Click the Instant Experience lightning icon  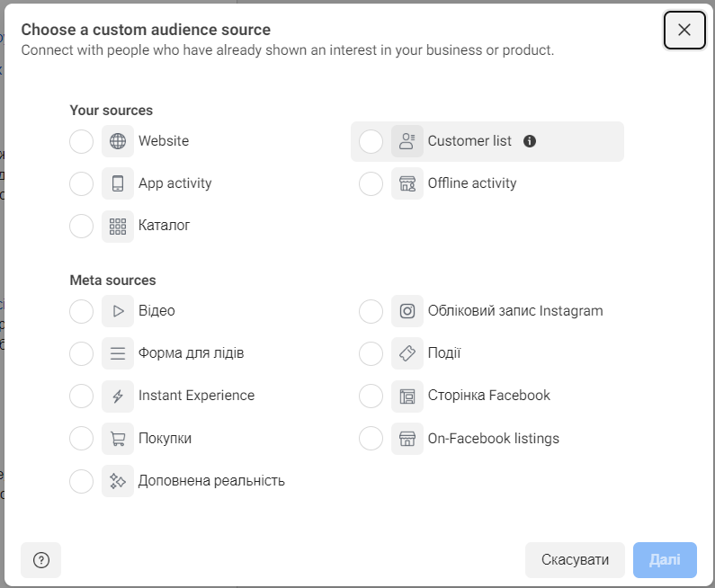pos(118,396)
